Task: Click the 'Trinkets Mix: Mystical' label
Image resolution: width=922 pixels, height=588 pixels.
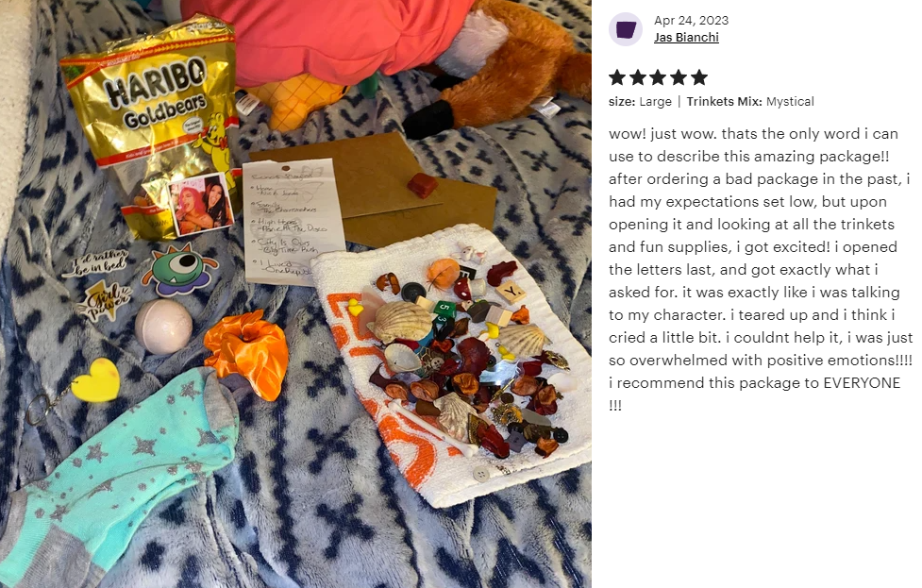Action: pyautogui.click(x=750, y=102)
